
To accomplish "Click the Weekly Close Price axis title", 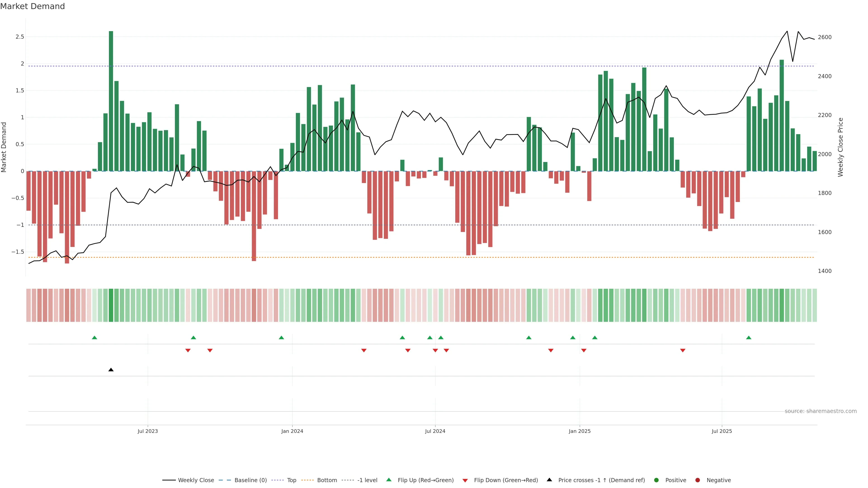I will [x=840, y=147].
